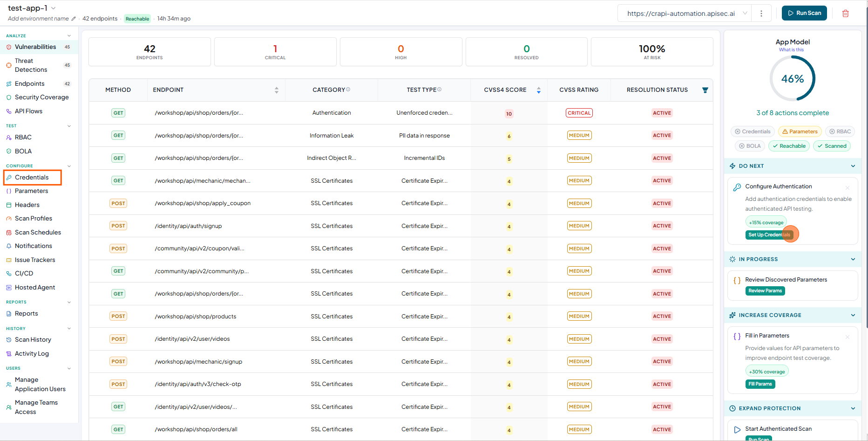
Task: Toggle the Credentials status chip
Action: coord(753,131)
